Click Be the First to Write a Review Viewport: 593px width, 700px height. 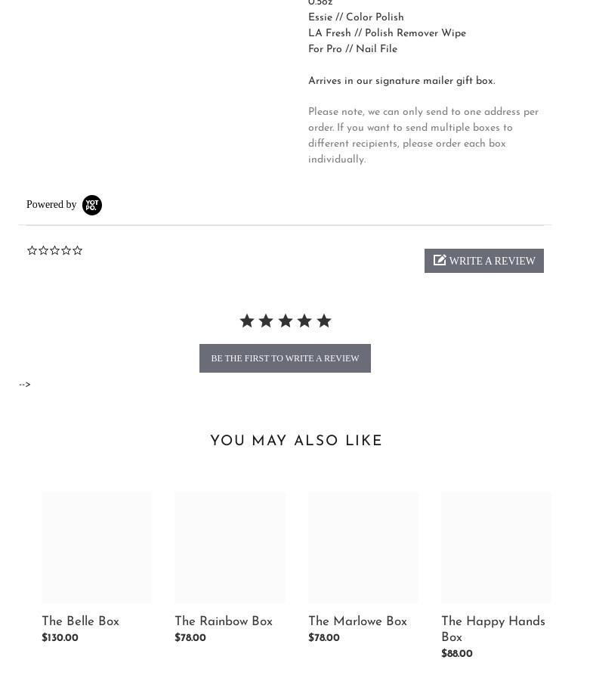[285, 358]
